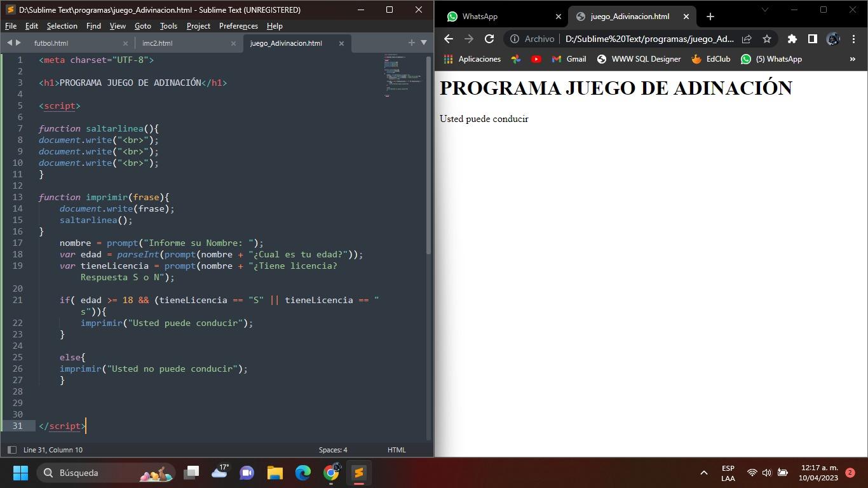
Task: Open the Google Photos pinwheel bookmark
Action: pyautogui.click(x=516, y=59)
